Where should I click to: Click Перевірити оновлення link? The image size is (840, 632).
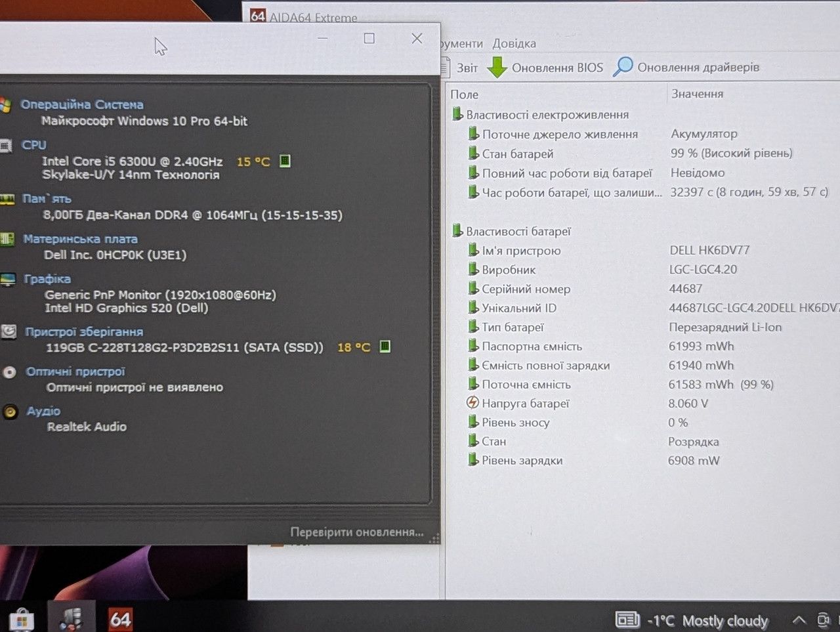point(357,532)
